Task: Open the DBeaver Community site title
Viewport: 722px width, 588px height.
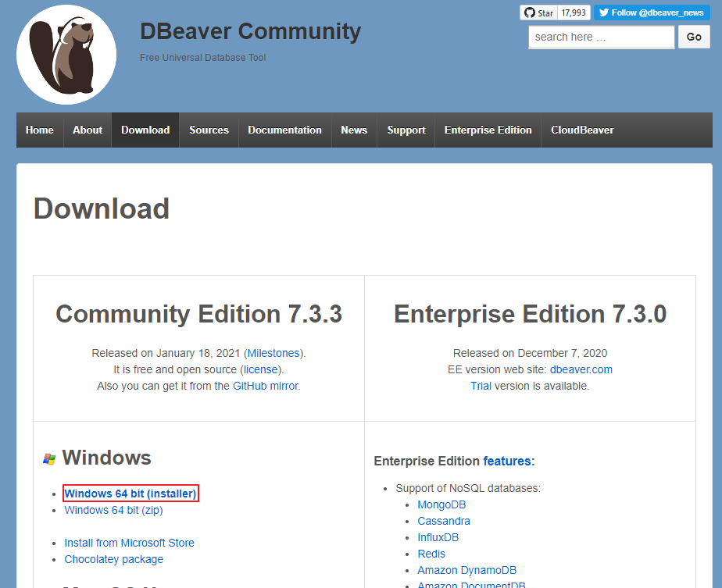Action: 251,32
